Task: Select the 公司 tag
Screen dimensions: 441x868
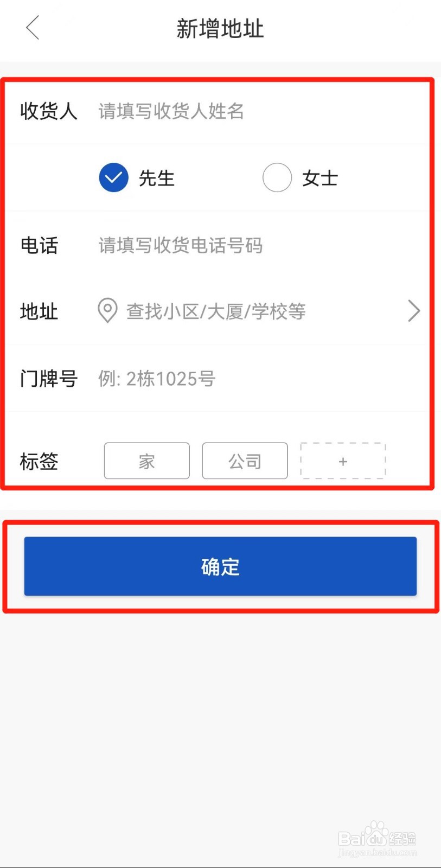Action: (x=245, y=461)
